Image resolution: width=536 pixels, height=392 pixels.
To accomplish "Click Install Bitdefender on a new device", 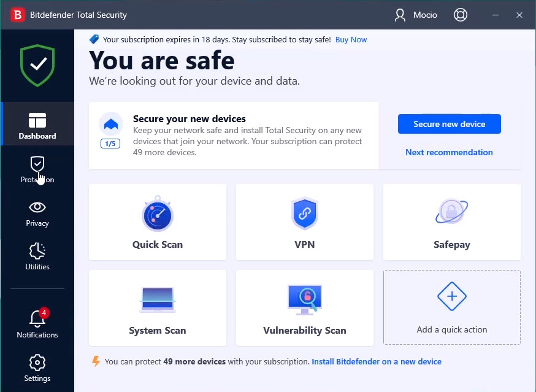I will (377, 361).
